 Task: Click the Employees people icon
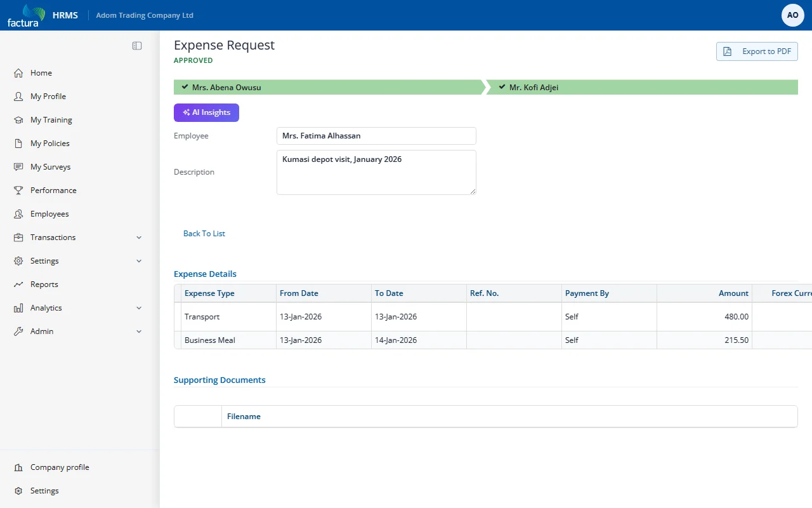(x=18, y=214)
